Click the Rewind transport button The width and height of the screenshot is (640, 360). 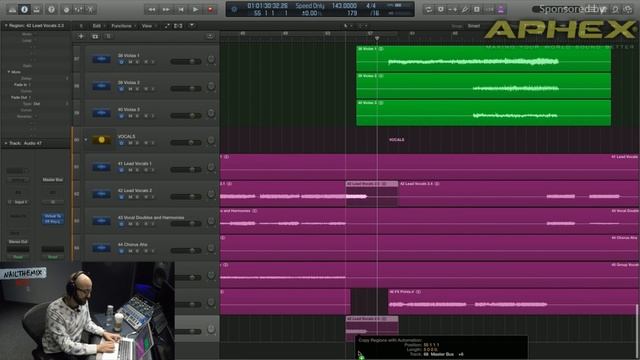tap(151, 9)
